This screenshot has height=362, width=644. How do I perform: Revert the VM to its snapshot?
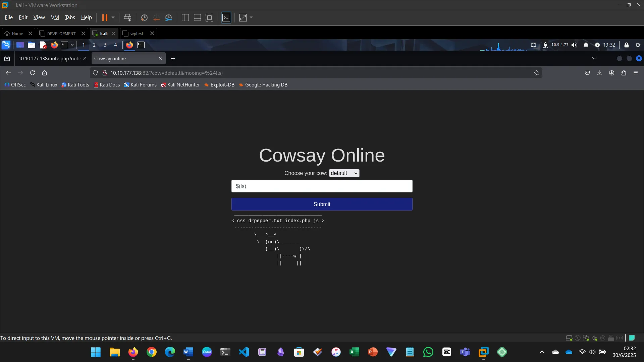click(157, 17)
